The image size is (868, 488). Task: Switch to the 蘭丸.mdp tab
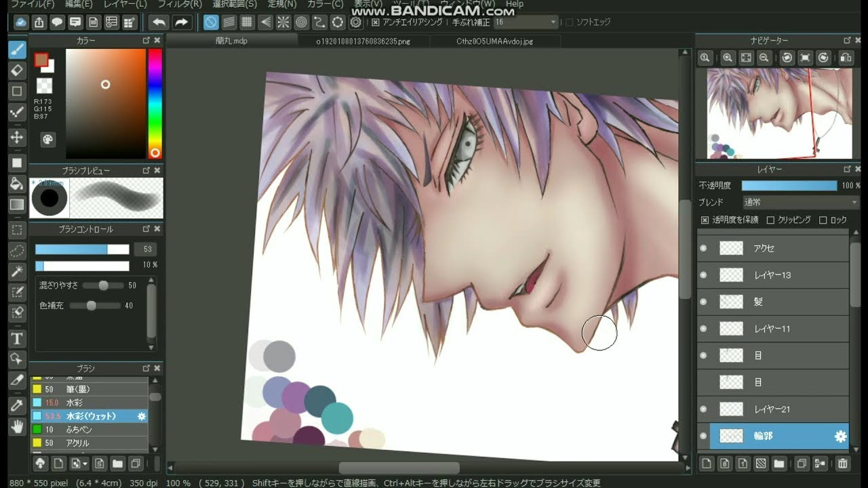pyautogui.click(x=231, y=41)
